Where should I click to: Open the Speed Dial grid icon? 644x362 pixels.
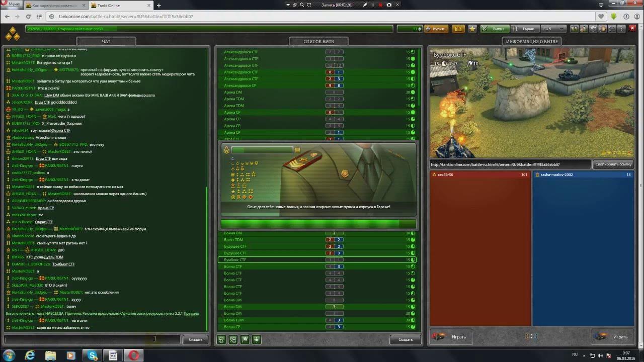(x=40, y=16)
